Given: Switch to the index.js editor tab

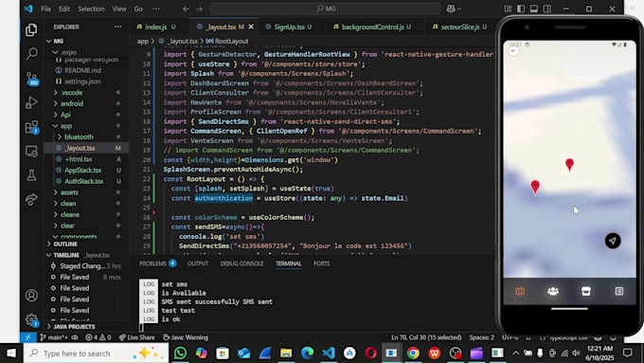Looking at the screenshot, I should (x=156, y=27).
